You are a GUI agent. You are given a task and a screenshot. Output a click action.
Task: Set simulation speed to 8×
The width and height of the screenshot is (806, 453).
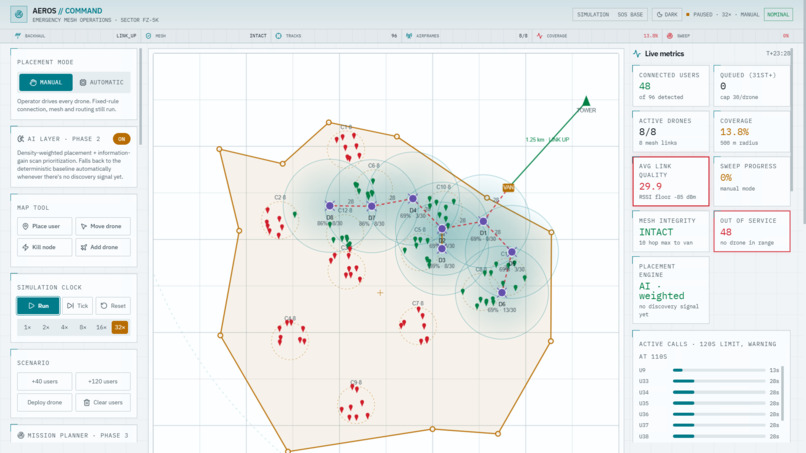[83, 328]
